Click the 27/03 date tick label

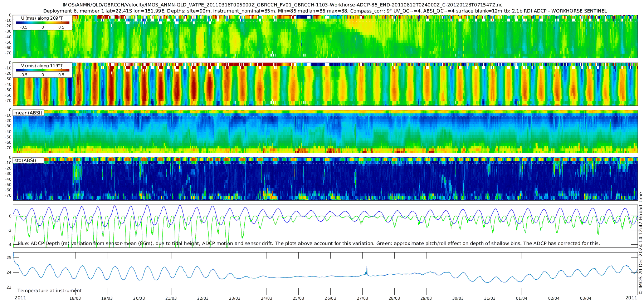click(x=362, y=298)
